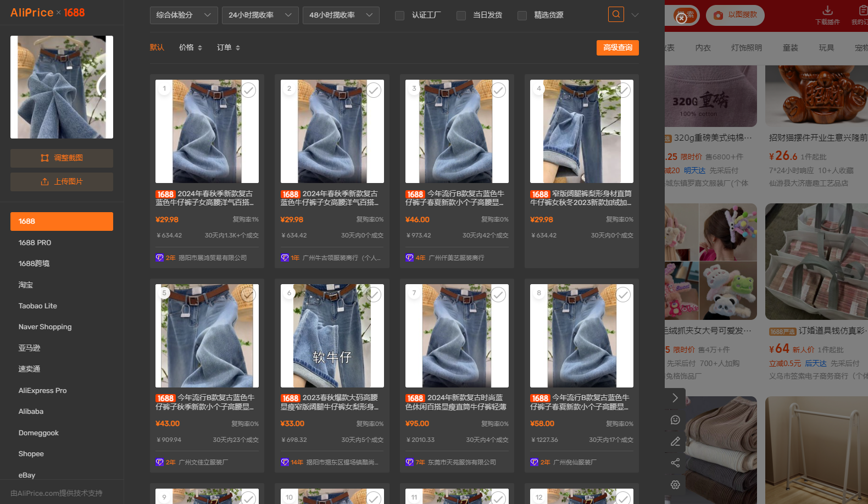Open the 48小时揽收率 dropdown

(341, 15)
